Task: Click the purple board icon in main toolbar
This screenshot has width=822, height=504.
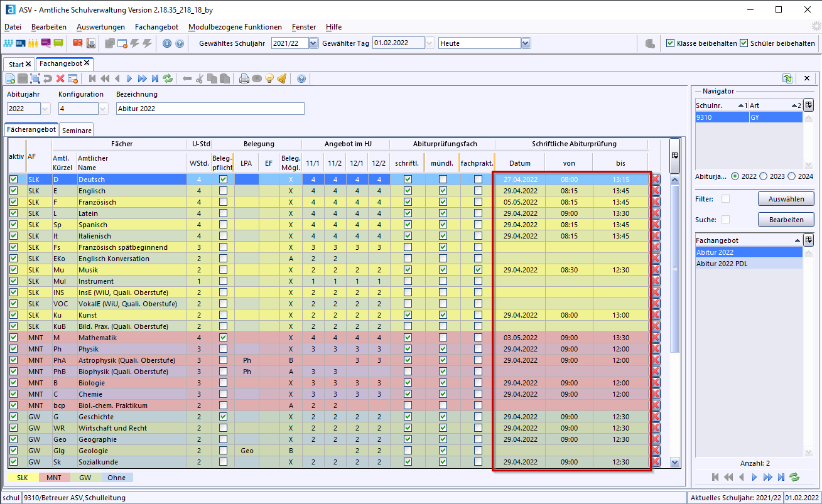Action: 46,43
